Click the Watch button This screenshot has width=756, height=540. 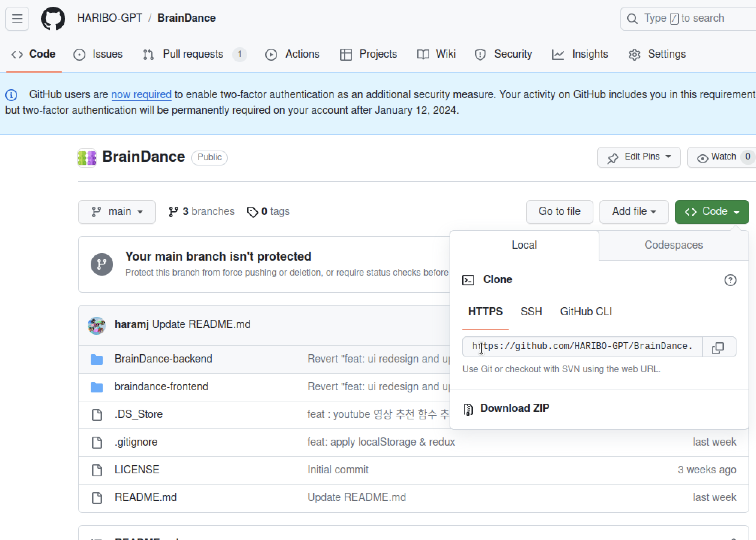722,157
